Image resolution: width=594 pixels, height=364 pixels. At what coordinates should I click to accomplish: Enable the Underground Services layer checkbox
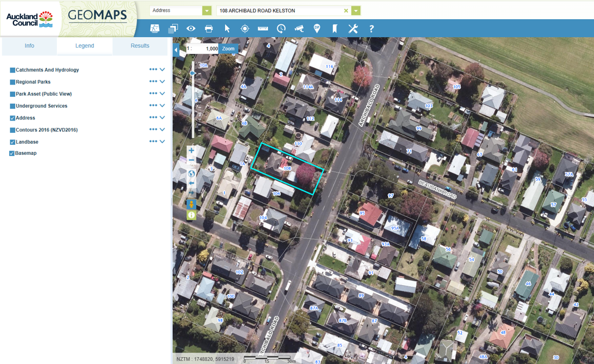[x=12, y=106]
